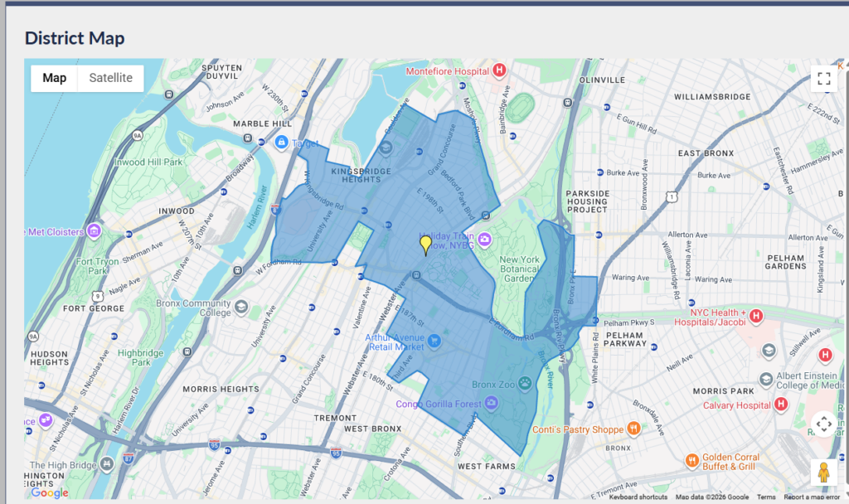Select the Map view tab

pos(55,78)
